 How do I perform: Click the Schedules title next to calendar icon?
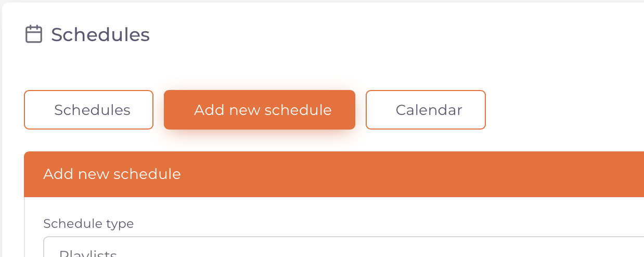pyautogui.click(x=100, y=35)
